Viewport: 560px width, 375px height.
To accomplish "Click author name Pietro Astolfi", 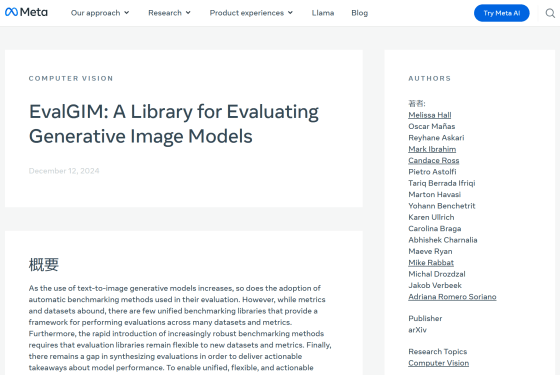I will point(432,172).
